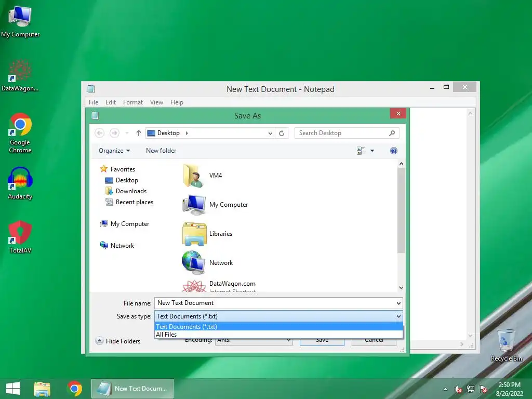Expand the breadcrumb arrow after Desktop
Viewport: 532px width, 399px height.
coord(187,133)
